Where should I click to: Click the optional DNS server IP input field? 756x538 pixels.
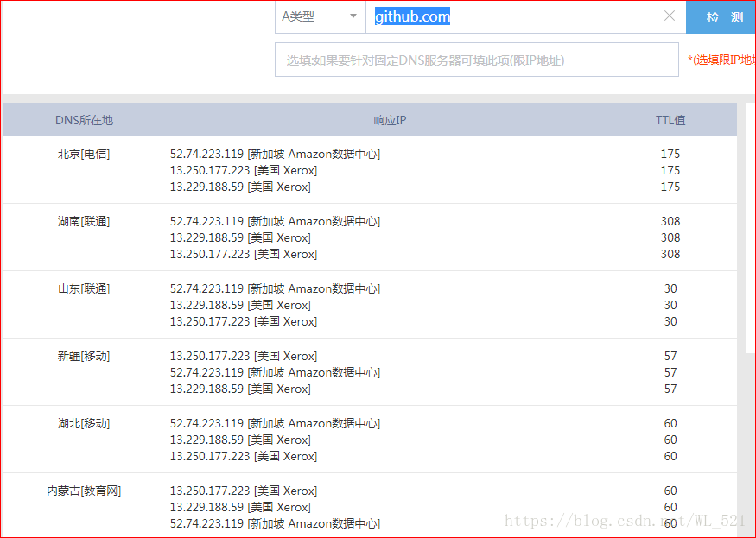tap(477, 60)
